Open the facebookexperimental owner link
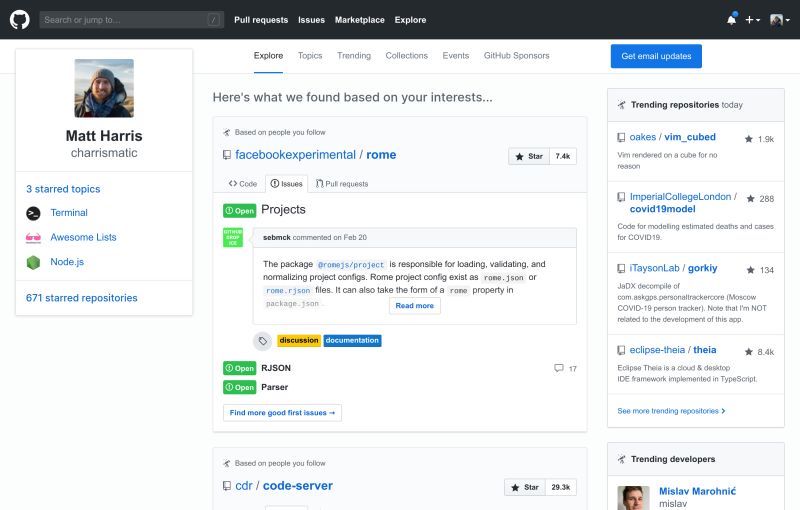 pos(295,155)
